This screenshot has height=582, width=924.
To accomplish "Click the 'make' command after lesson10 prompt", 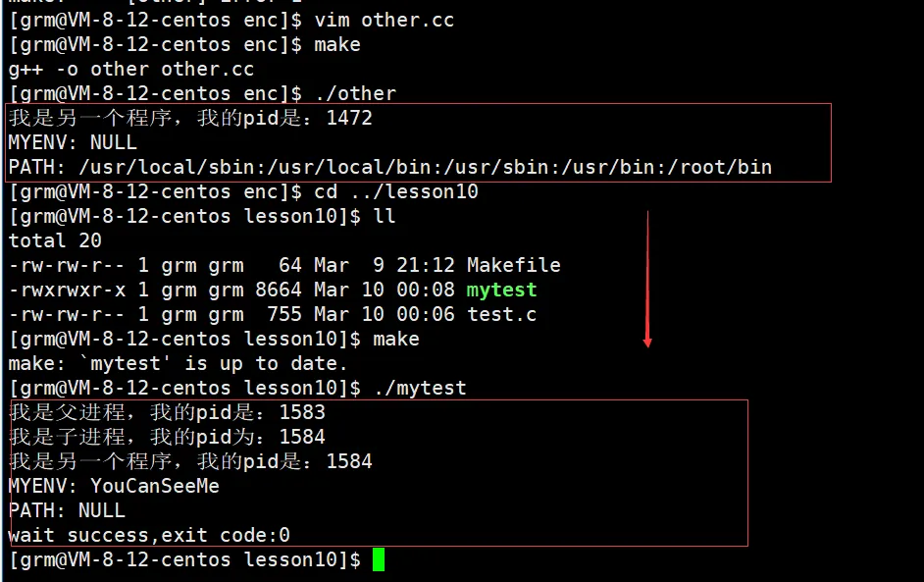I will 396,339.
